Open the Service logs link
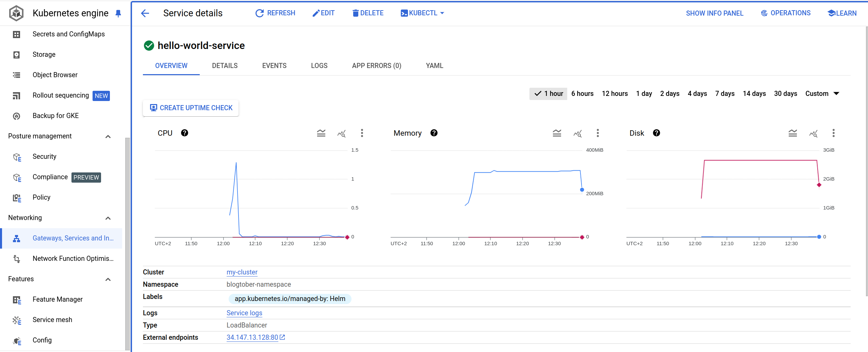This screenshot has height=352, width=868. coord(244,313)
